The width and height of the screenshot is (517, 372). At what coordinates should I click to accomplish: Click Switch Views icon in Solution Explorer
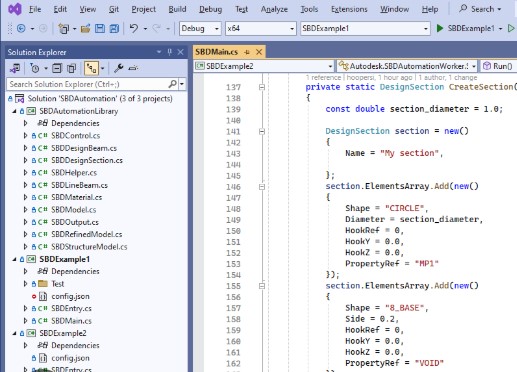[15, 69]
